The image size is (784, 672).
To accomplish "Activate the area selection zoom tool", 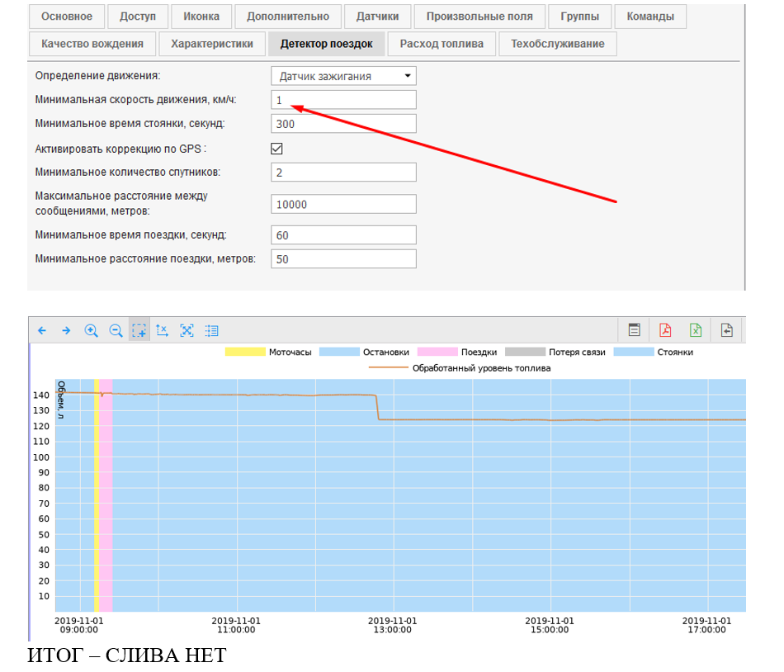I will click(139, 330).
